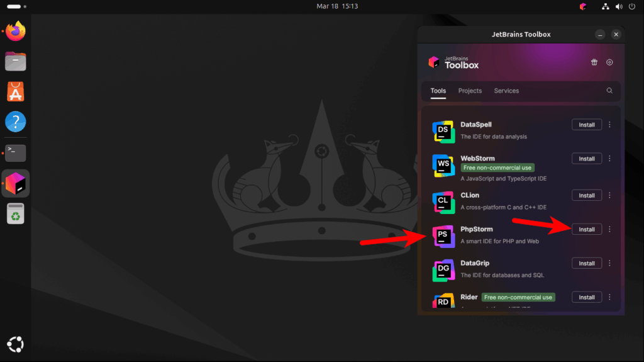
Task: Click the Activities workspace indicator
Action: [x=16, y=6]
